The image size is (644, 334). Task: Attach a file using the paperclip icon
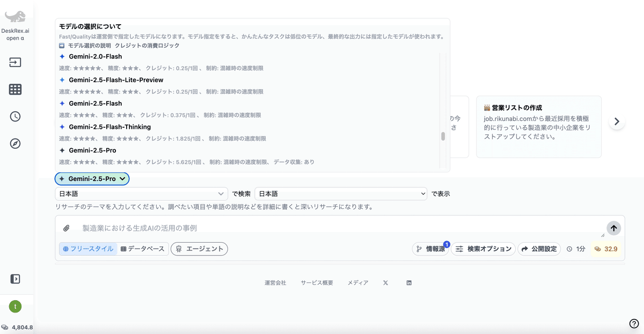[67, 228]
